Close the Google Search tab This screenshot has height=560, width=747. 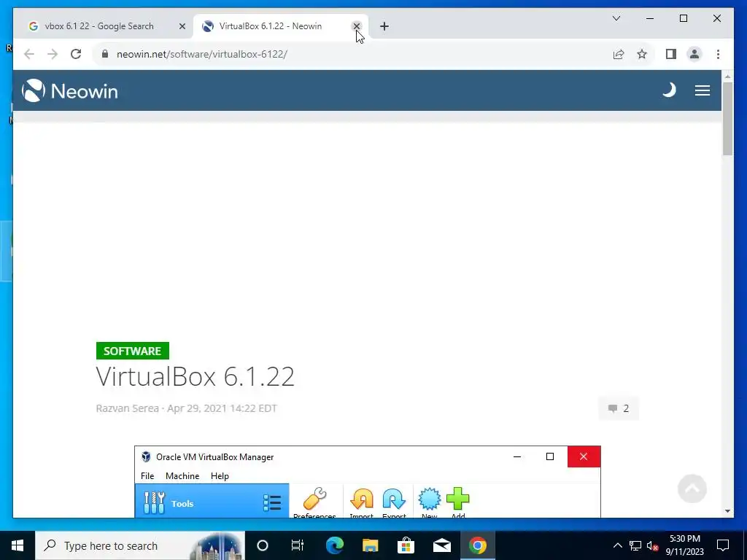pos(182,26)
